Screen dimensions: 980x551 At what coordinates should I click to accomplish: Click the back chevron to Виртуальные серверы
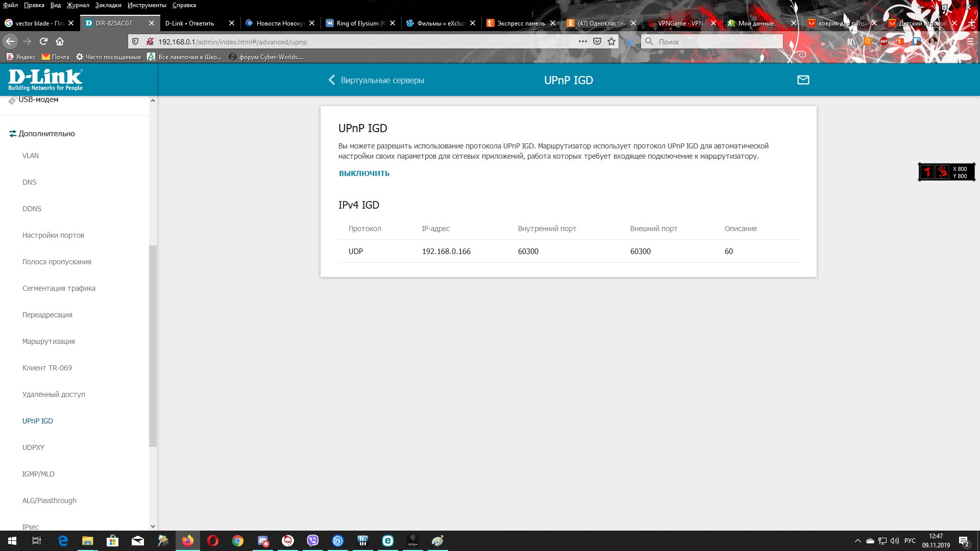tap(332, 80)
